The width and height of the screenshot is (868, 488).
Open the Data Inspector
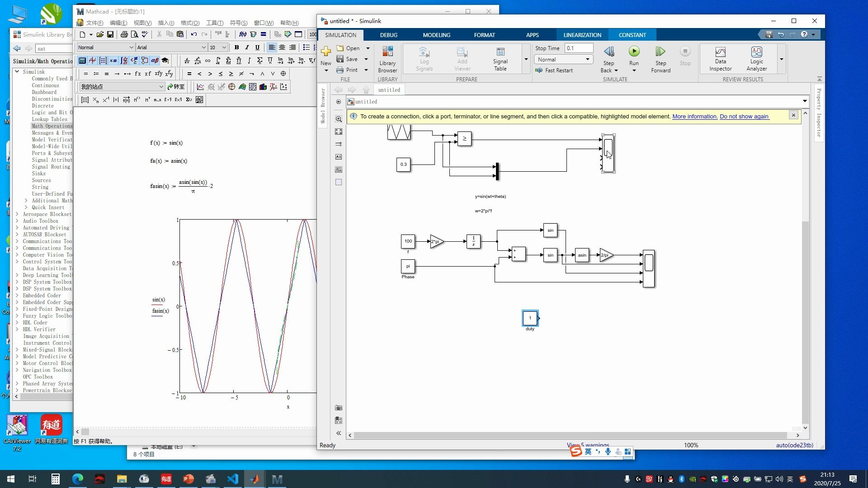tap(720, 59)
